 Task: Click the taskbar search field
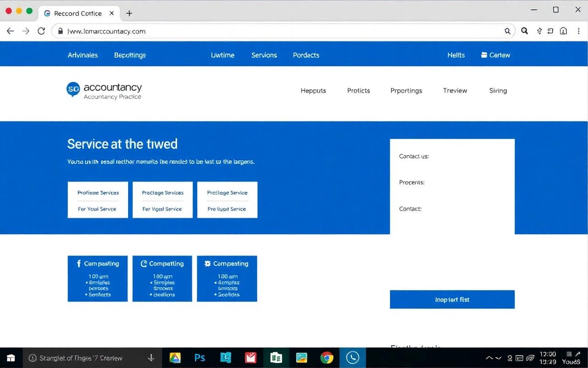[x=92, y=358]
